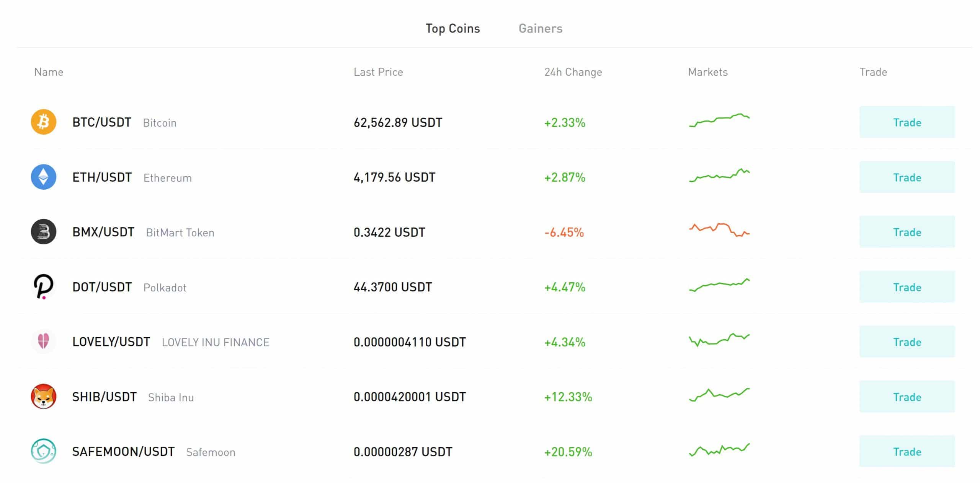980x483 pixels.
Task: Click the Last Price column header
Action: pos(378,72)
